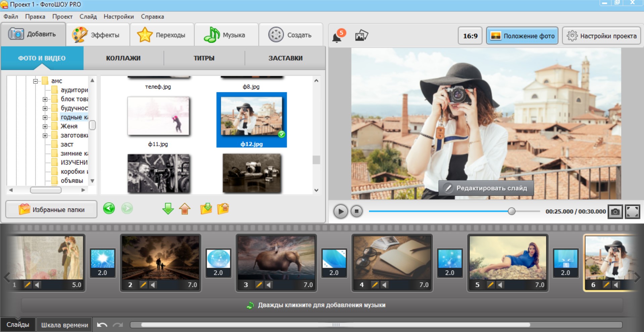Toggle the Положение фото button
644x332 pixels.
[x=522, y=36]
